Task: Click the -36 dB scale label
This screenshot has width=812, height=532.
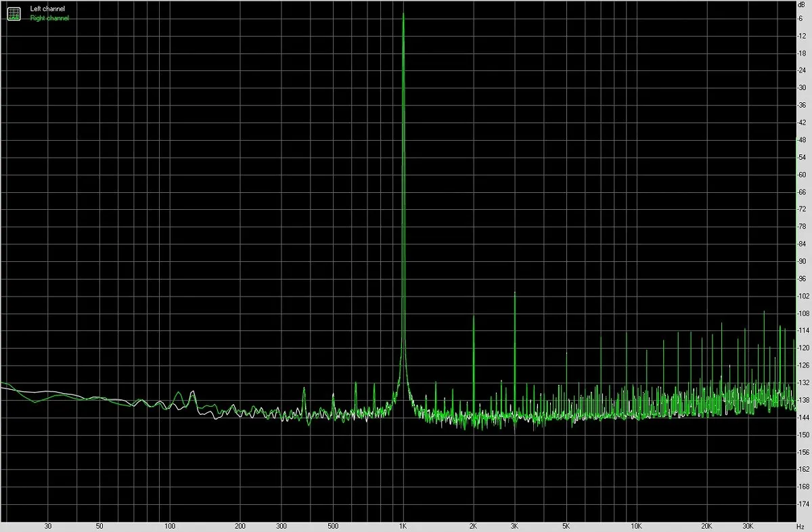Action: tap(802, 105)
